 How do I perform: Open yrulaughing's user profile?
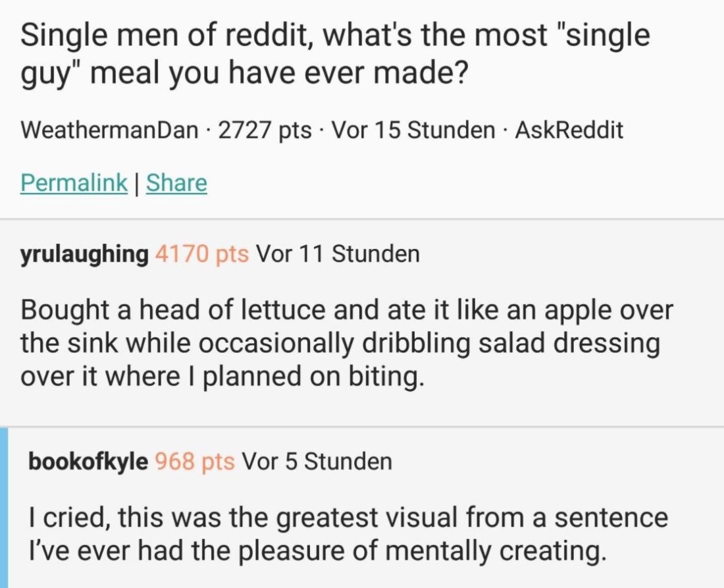coord(85,254)
